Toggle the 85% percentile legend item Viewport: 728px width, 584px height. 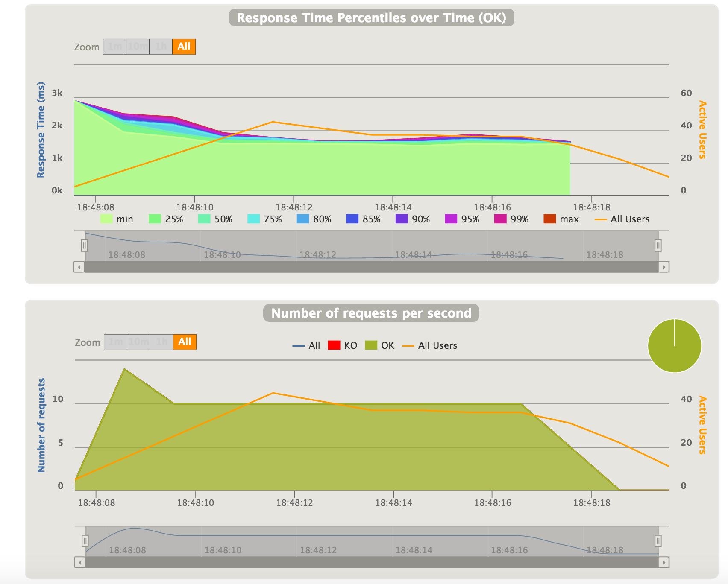pyautogui.click(x=364, y=219)
